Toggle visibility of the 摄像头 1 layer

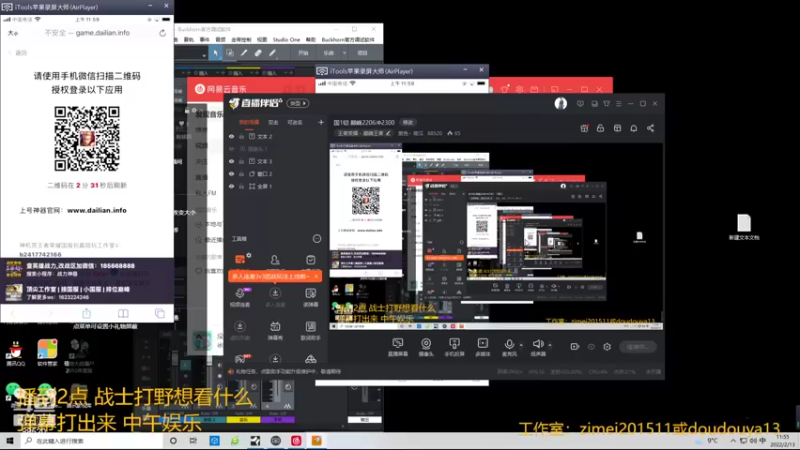point(232,149)
